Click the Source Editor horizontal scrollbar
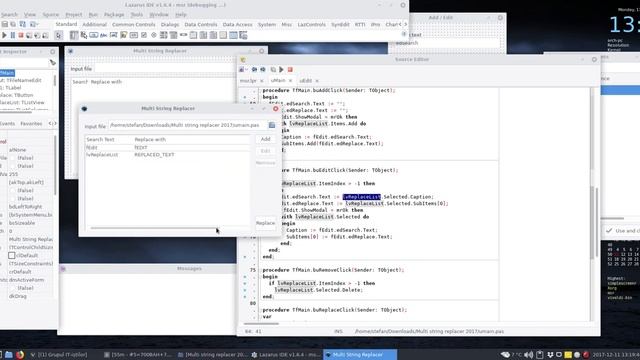The width and height of the screenshot is (640, 360). point(261,324)
